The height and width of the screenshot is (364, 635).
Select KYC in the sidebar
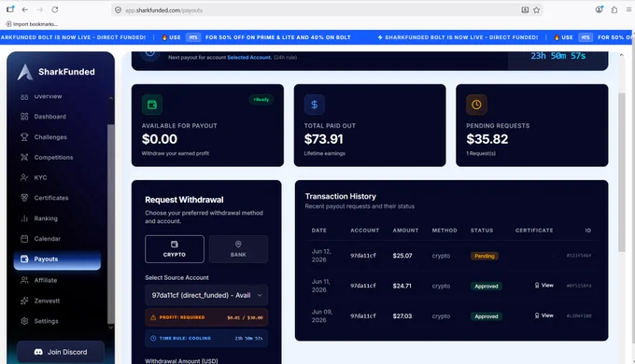pos(40,177)
